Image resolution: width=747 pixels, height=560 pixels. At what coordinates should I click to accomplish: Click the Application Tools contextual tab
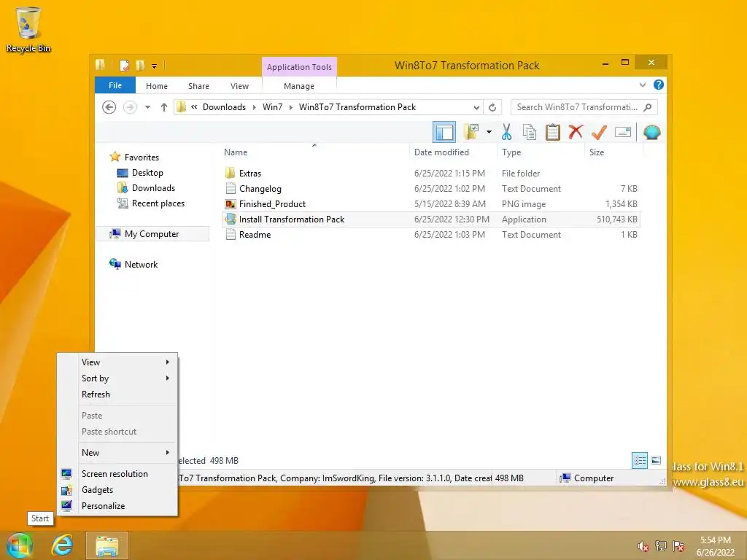click(299, 67)
